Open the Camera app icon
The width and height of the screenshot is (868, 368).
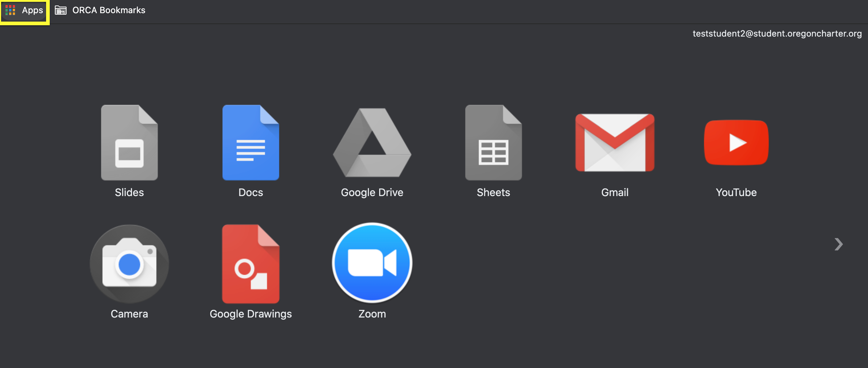click(129, 264)
